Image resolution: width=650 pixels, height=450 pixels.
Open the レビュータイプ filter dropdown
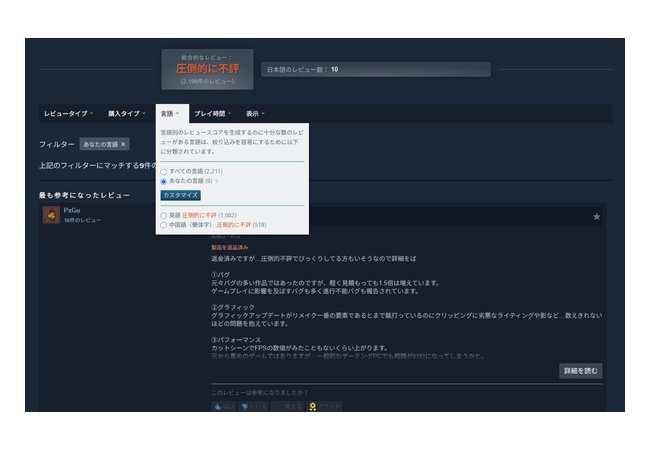click(x=68, y=114)
